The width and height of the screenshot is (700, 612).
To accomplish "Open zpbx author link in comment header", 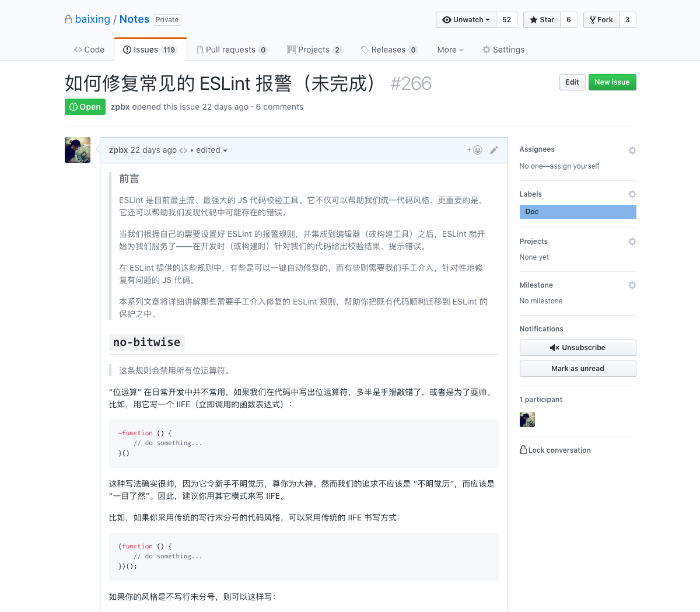I will point(118,150).
